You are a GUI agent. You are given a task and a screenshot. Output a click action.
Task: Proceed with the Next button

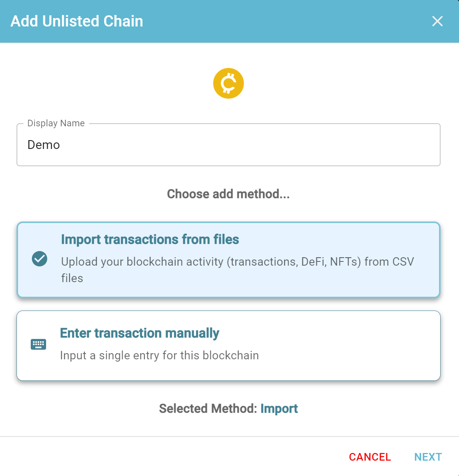click(428, 457)
